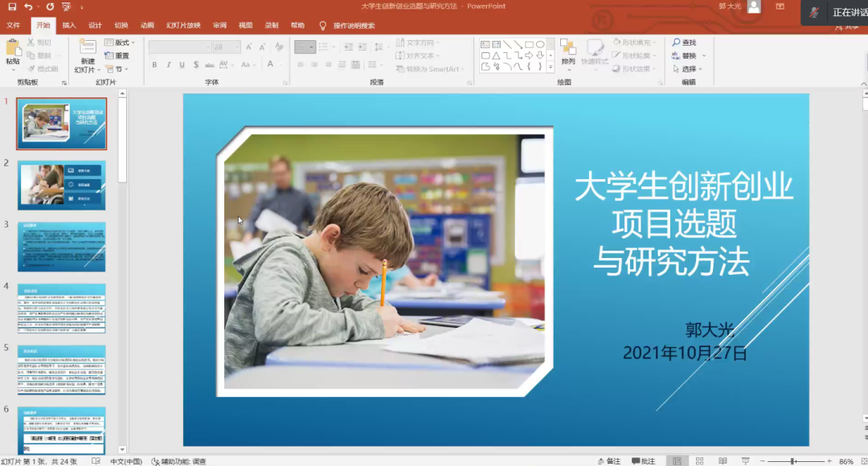Collapse the ribbon with the chevron
The width and height of the screenshot is (868, 466).
(x=863, y=84)
